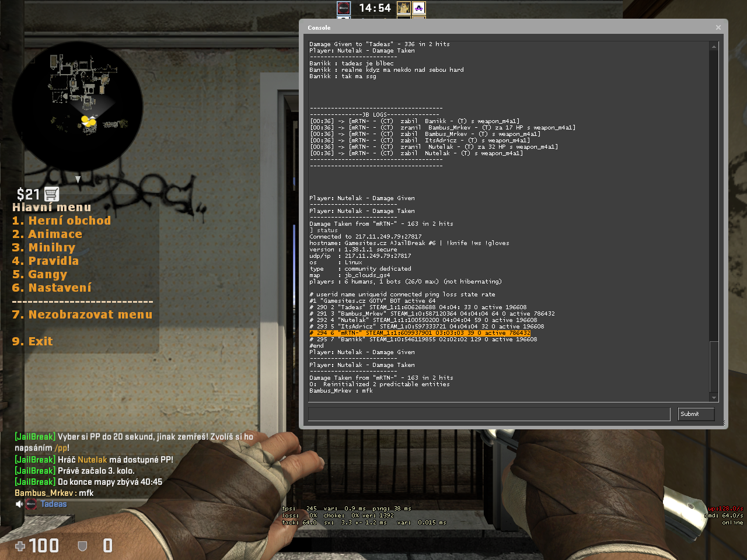Screen dimensions: 747x560
Task: Click the shopping cart buy icon
Action: click(x=51, y=194)
